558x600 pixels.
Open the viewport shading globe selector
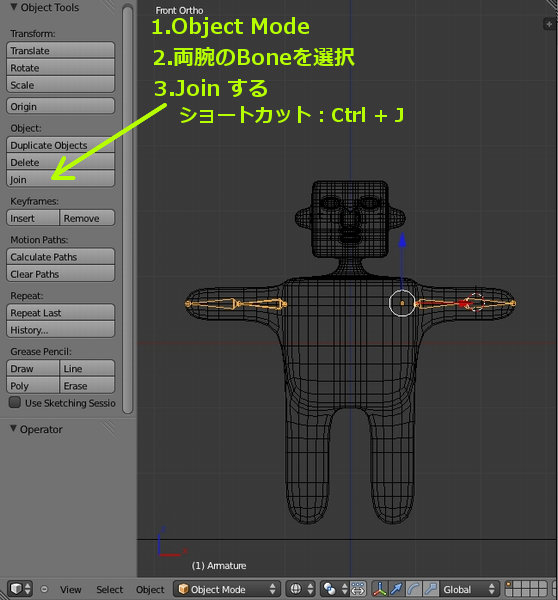(300, 589)
